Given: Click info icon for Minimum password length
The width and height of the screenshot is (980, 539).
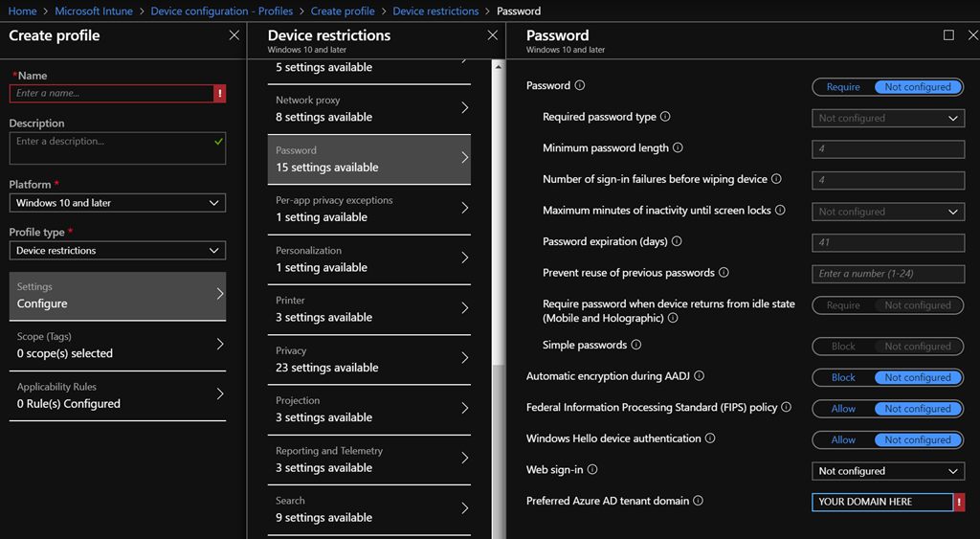Looking at the screenshot, I should point(678,148).
